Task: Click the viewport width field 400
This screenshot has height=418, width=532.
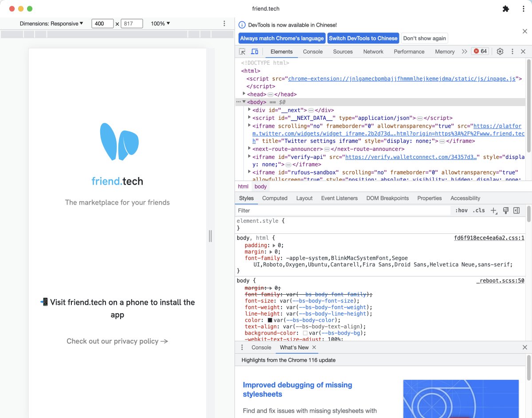Action: (102, 24)
